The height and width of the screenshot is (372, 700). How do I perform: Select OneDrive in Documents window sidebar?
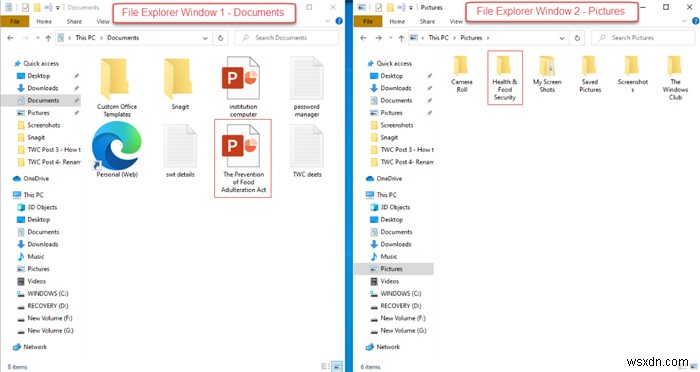point(31,179)
